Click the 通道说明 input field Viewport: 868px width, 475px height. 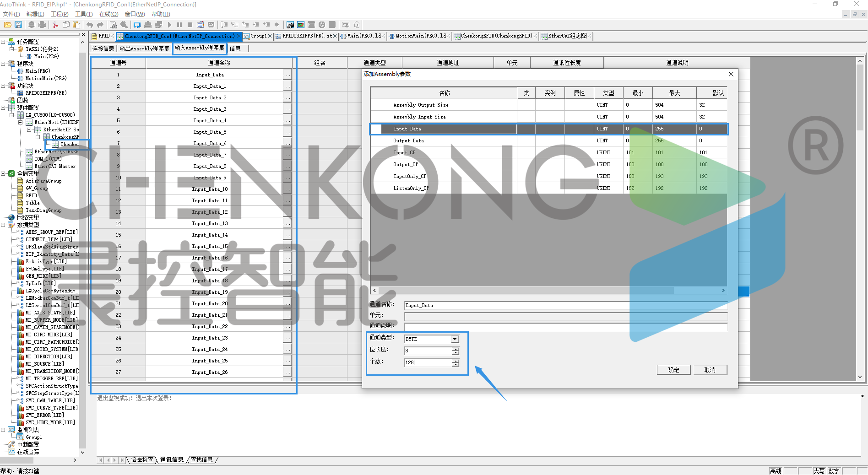click(x=566, y=327)
